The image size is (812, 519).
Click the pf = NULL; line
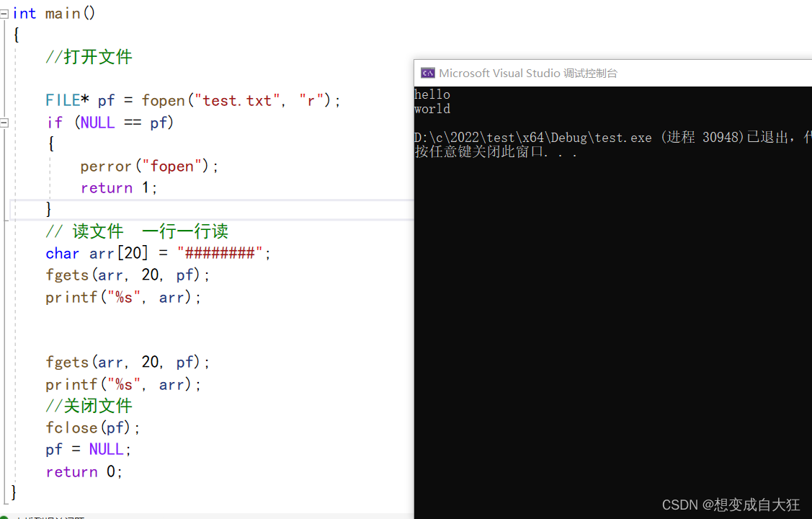[x=88, y=450]
